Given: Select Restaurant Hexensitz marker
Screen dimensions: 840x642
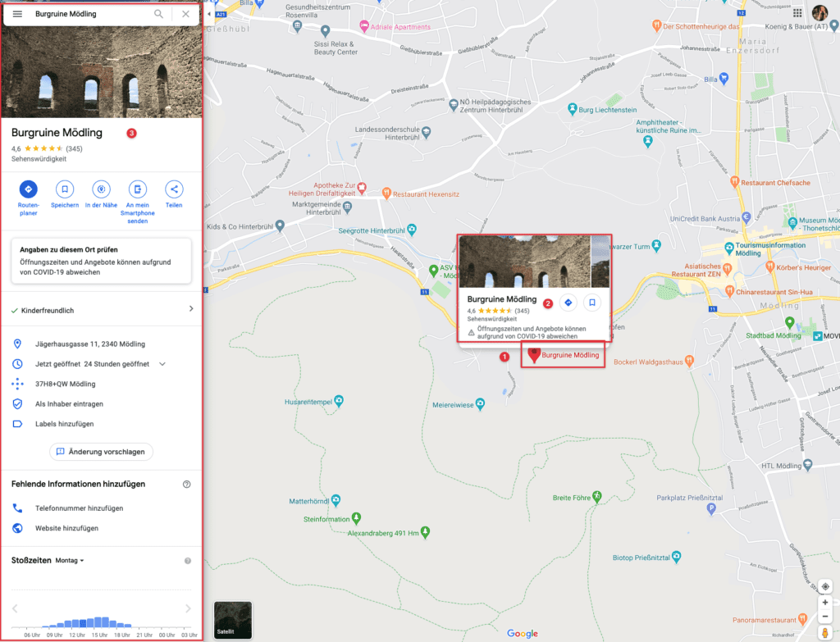Looking at the screenshot, I should (x=386, y=194).
